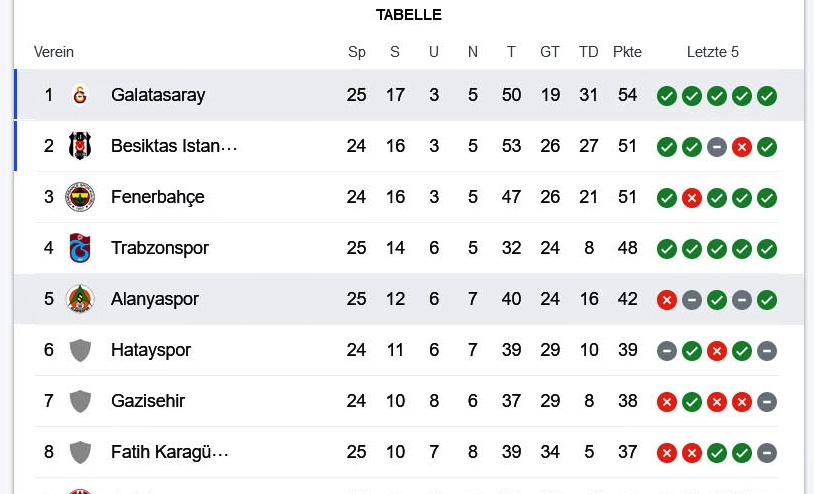
Task: Click the Fatih Karagümrük placeholder shield icon
Action: tap(80, 452)
